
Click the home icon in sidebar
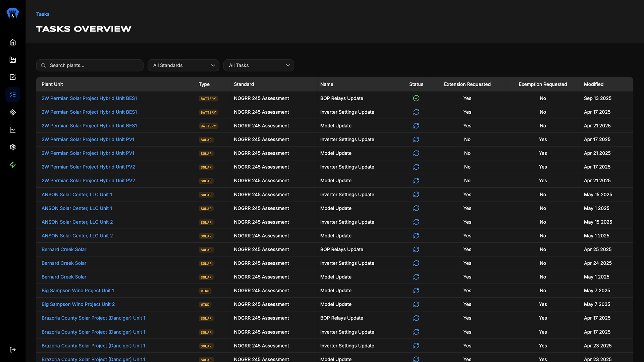tap(13, 42)
